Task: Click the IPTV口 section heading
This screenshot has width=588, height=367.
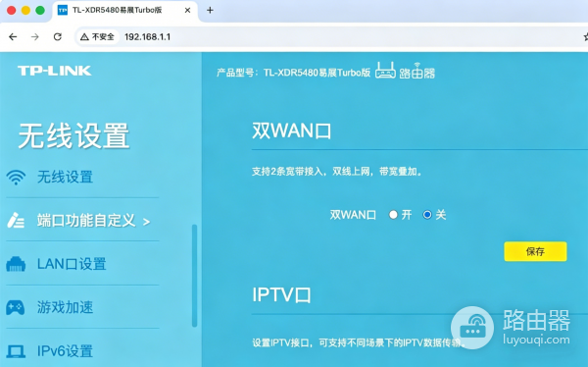Action: tap(281, 295)
